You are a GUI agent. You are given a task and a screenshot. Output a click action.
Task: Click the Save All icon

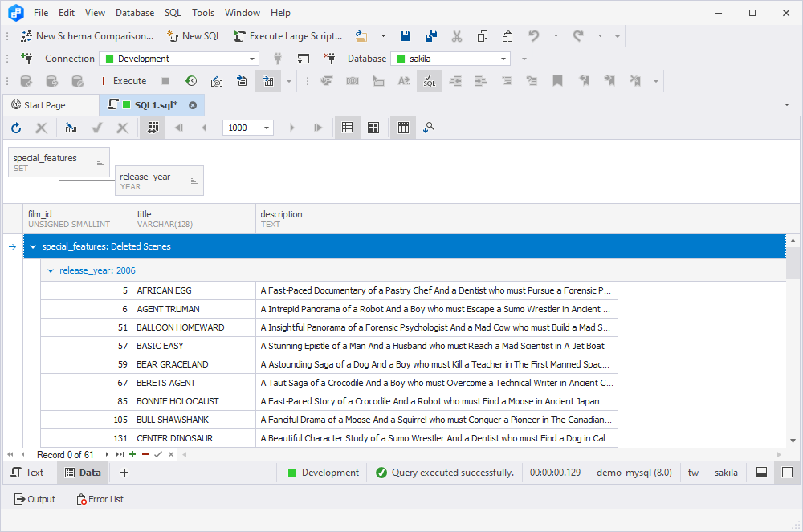pos(431,36)
